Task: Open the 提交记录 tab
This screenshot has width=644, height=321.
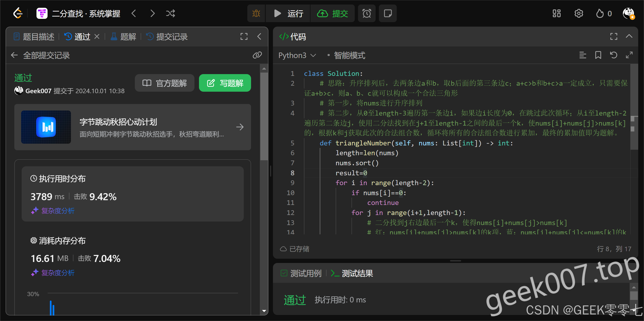Action: click(167, 37)
